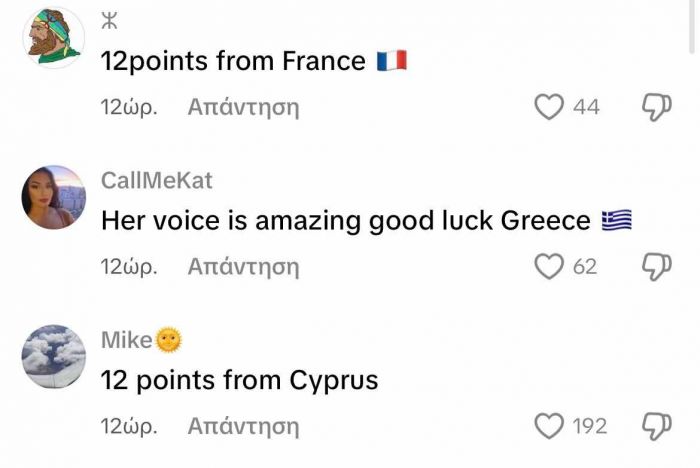700x468 pixels.
Task: Like CallMeKat's comment about Greece
Action: click(x=549, y=267)
